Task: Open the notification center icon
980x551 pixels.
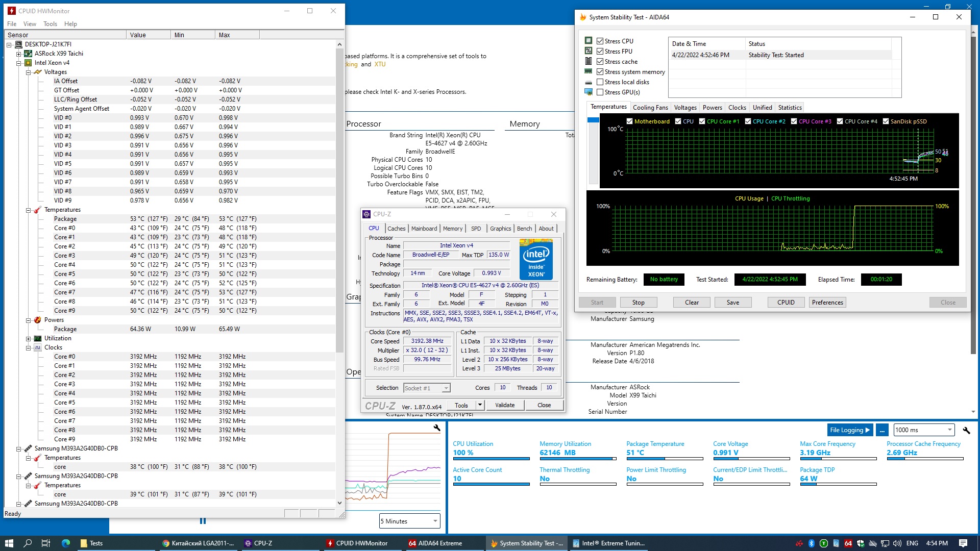Action: click(x=963, y=543)
